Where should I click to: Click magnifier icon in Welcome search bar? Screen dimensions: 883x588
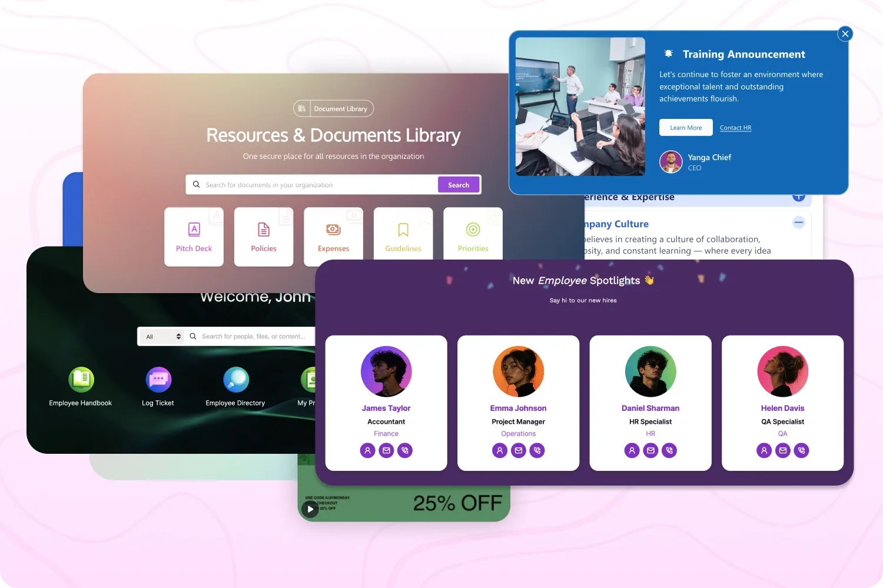click(x=192, y=336)
